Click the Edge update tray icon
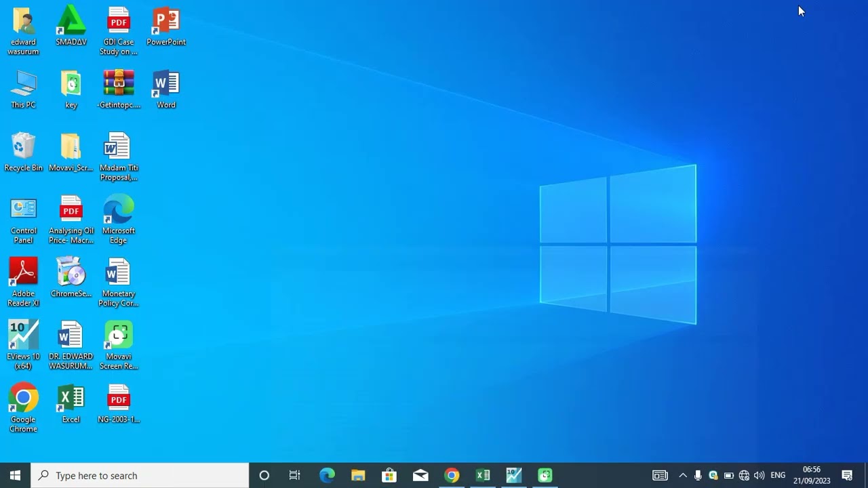 (x=713, y=476)
